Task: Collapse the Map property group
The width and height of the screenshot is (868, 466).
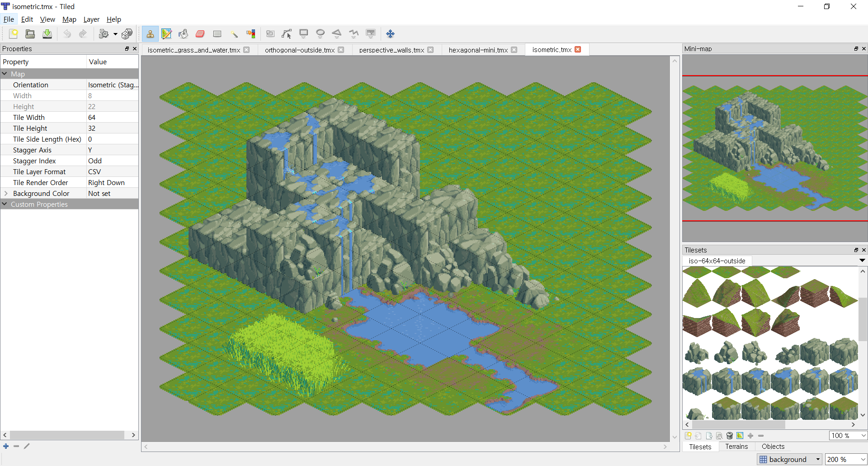Action: [x=5, y=74]
